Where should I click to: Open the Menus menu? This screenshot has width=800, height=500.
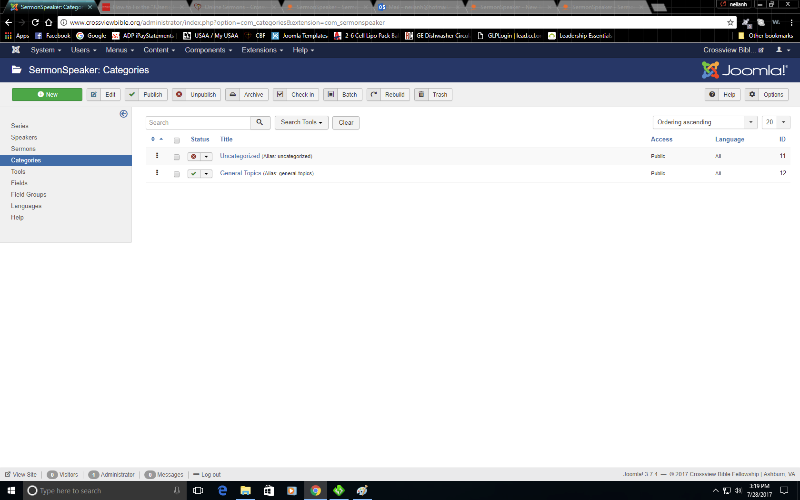click(x=119, y=50)
